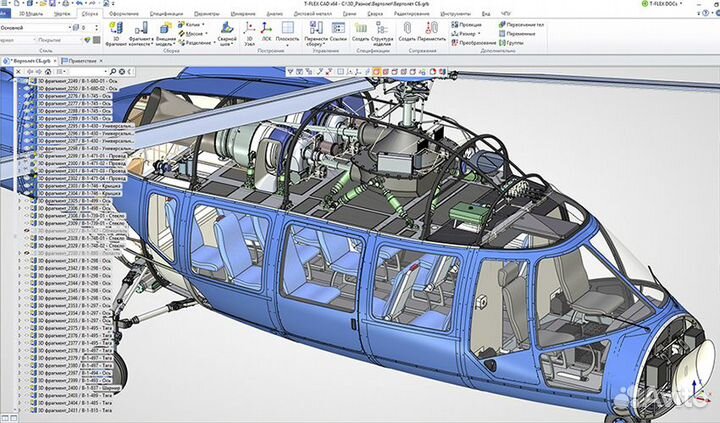Switch to the Приветствие document tab

click(82, 61)
